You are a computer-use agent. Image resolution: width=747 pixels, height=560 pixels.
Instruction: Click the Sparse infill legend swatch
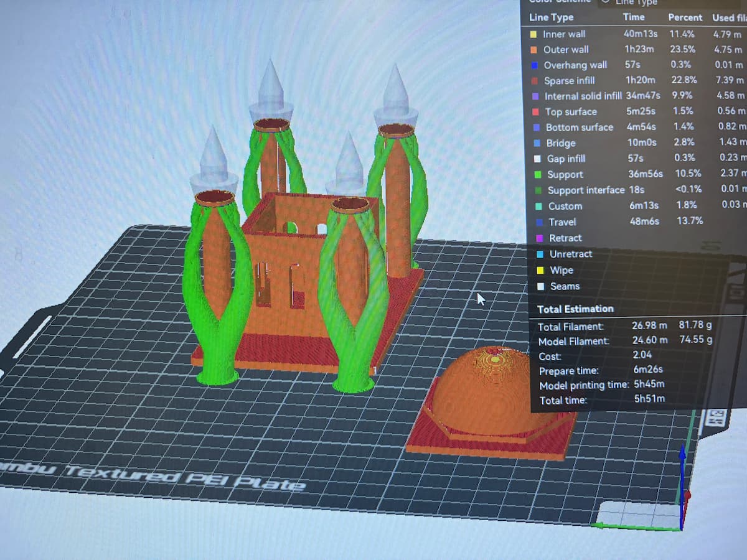coord(533,81)
